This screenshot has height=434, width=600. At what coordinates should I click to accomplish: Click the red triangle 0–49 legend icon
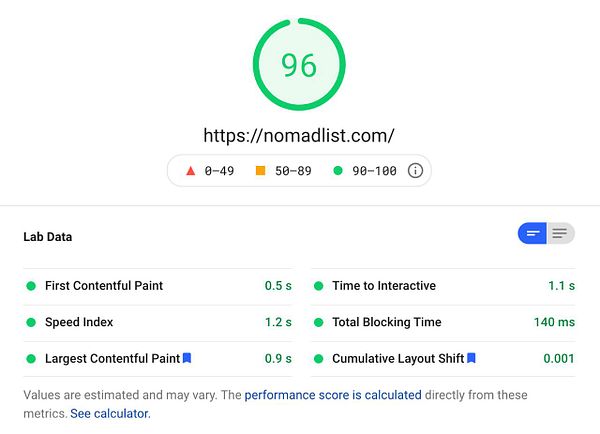[190, 171]
